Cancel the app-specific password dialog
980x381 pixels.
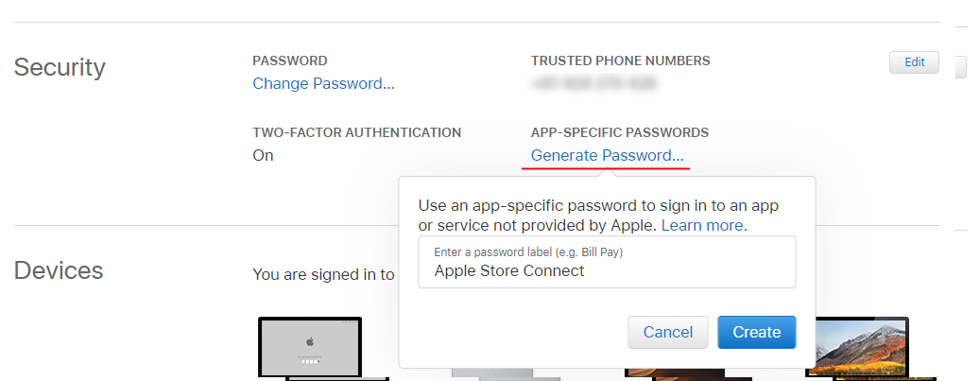pos(667,332)
